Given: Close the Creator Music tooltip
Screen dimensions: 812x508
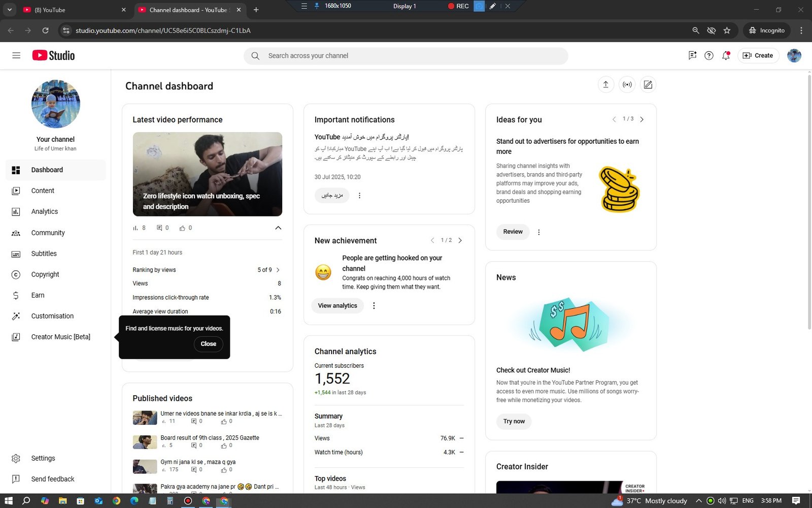Looking at the screenshot, I should 208,344.
